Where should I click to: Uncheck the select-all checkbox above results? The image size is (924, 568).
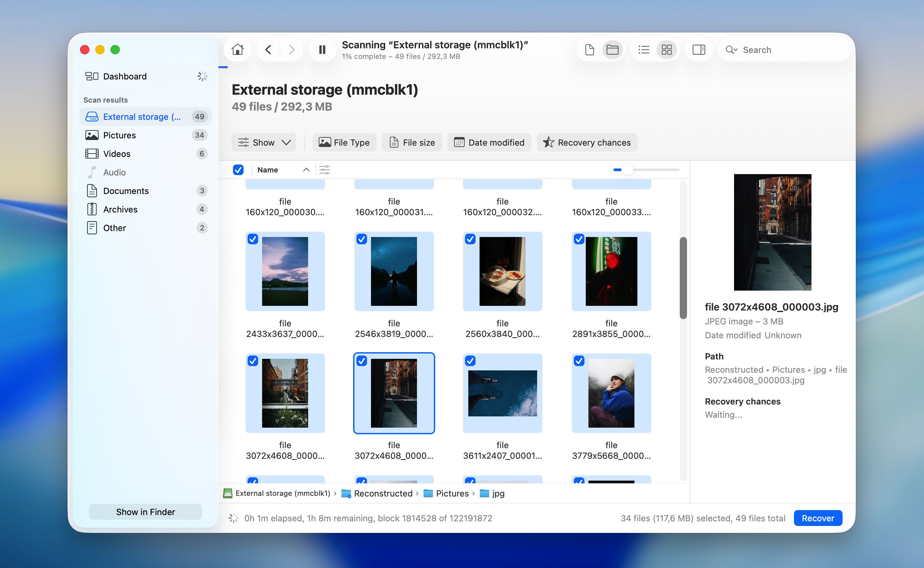(x=238, y=170)
